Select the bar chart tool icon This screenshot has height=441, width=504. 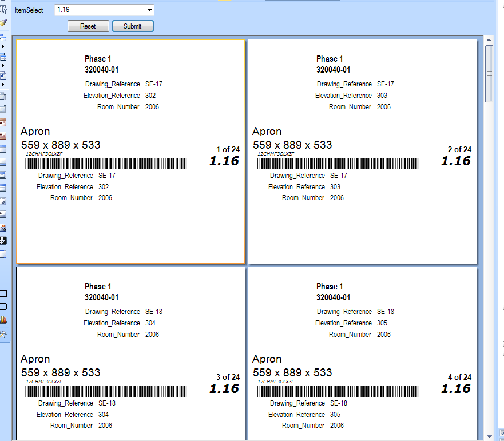click(3, 320)
